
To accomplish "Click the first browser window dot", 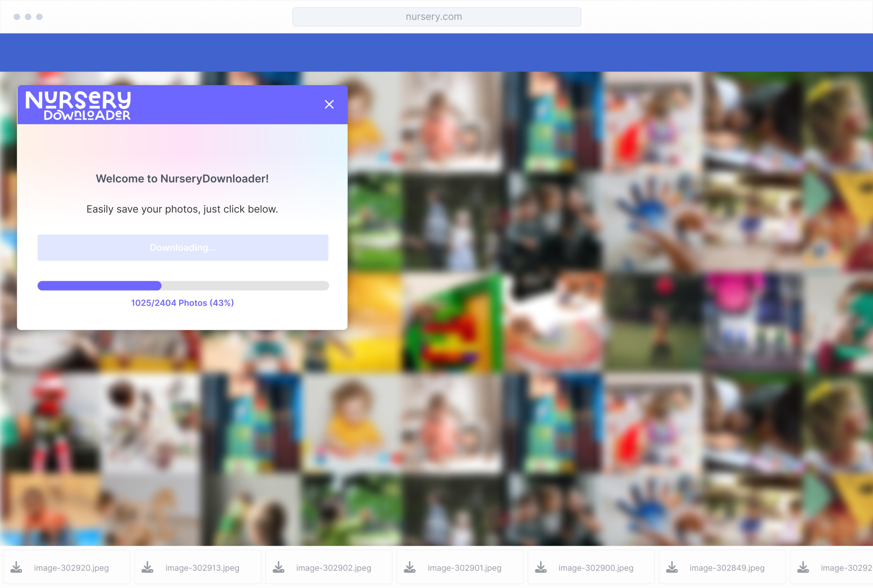I will tap(17, 17).
